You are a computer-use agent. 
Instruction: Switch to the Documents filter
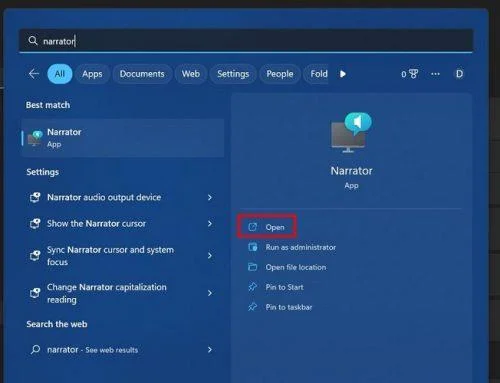(142, 74)
